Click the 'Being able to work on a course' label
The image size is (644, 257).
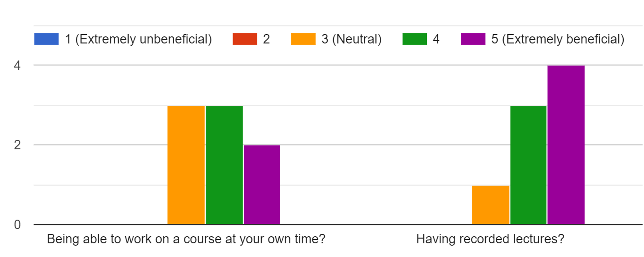pyautogui.click(x=186, y=240)
